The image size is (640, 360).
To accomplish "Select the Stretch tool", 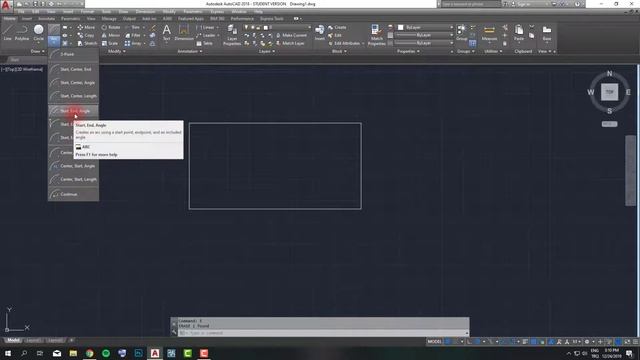I will coord(87,43).
